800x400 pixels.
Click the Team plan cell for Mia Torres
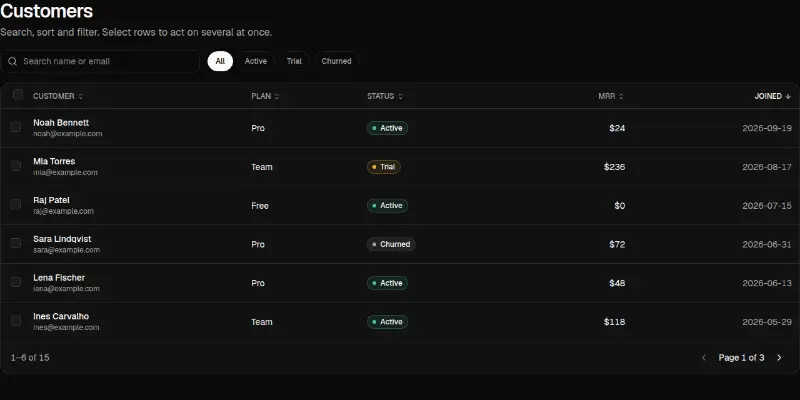[x=262, y=167]
